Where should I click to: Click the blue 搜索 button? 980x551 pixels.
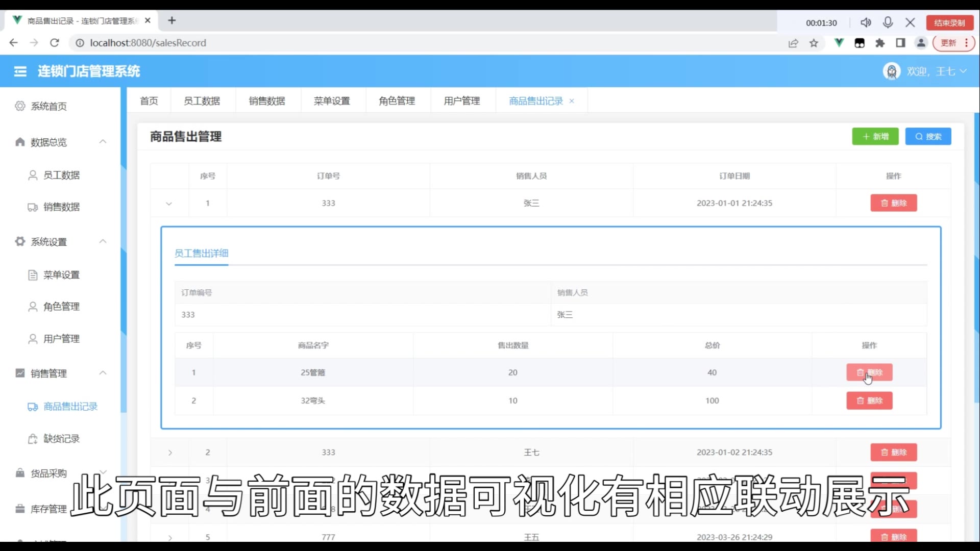[x=928, y=137]
